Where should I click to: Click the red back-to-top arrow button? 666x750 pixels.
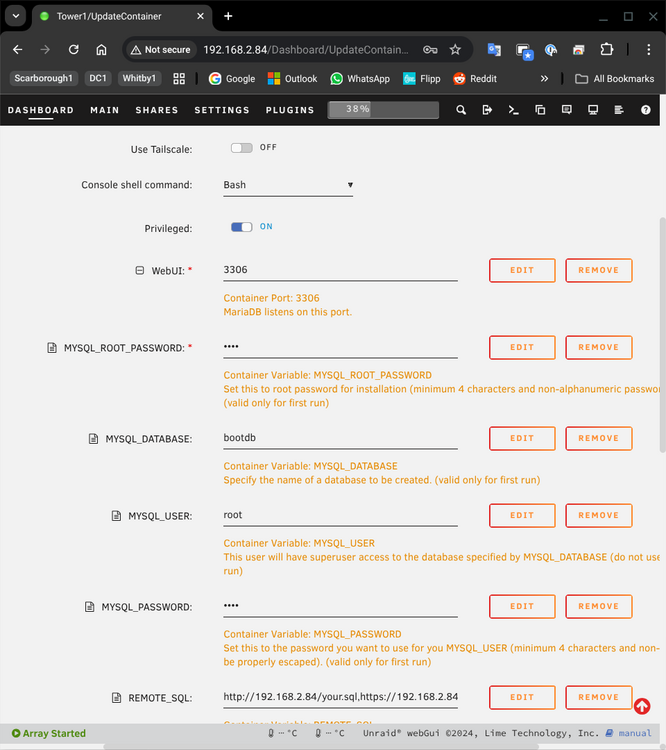(x=642, y=706)
